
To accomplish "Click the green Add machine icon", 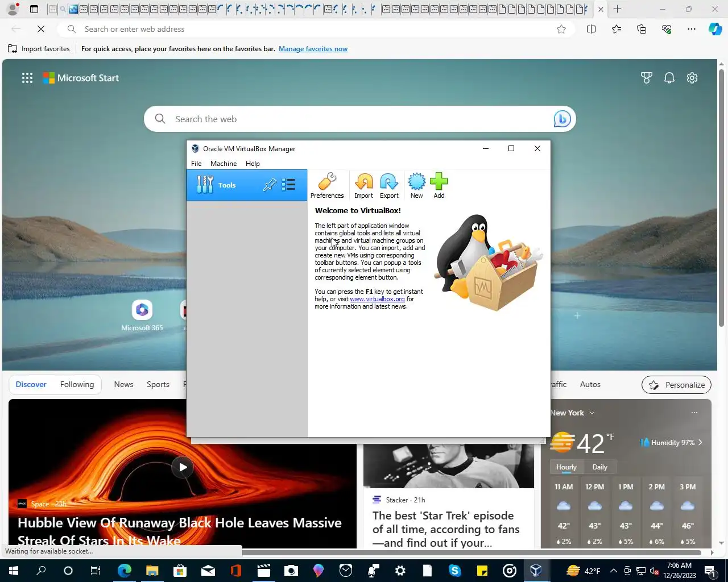I will click(439, 185).
